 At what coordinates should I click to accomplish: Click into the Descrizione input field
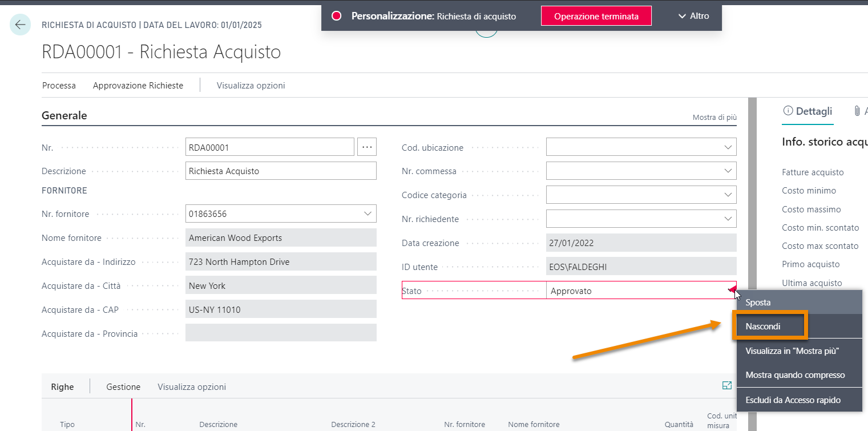click(281, 171)
